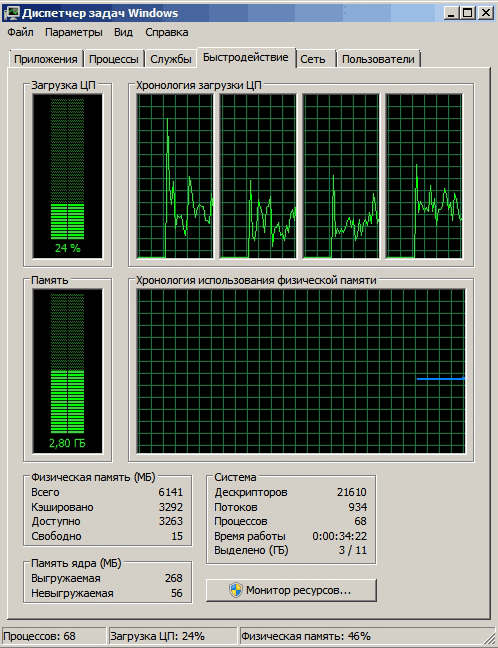498x648 pixels.
Task: Click the Всего value 6141
Action: (171, 492)
